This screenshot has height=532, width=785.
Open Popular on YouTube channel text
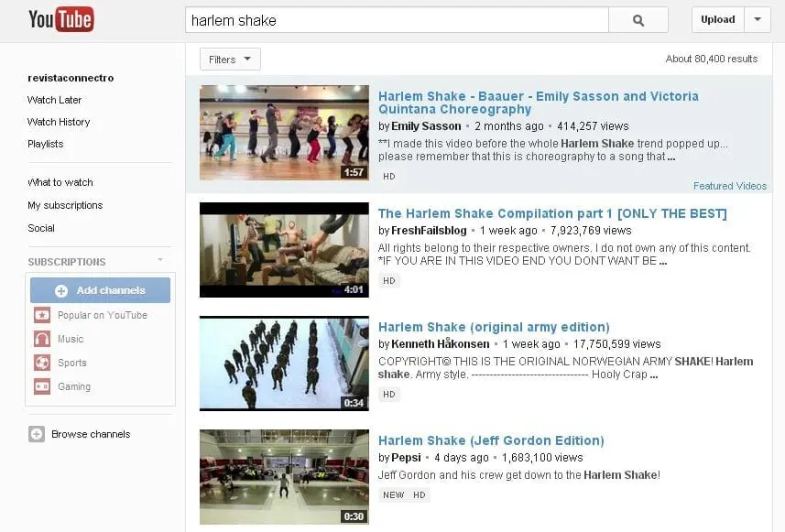[x=102, y=315]
